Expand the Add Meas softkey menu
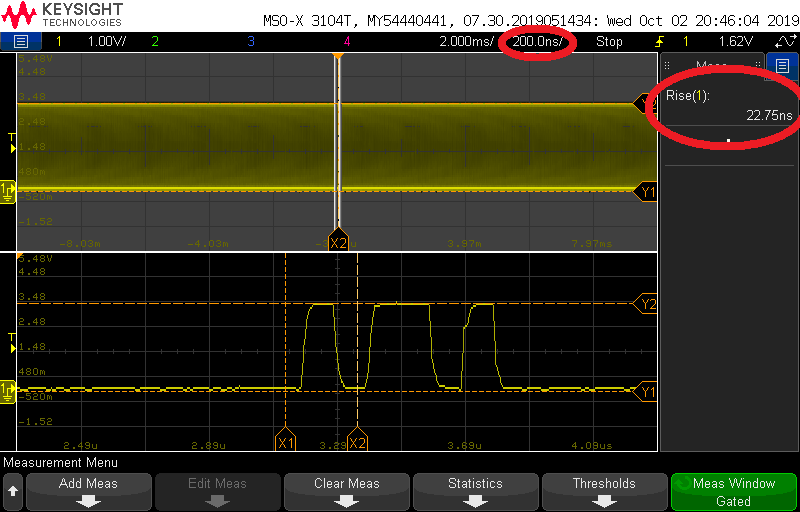800x512 pixels. (x=88, y=491)
